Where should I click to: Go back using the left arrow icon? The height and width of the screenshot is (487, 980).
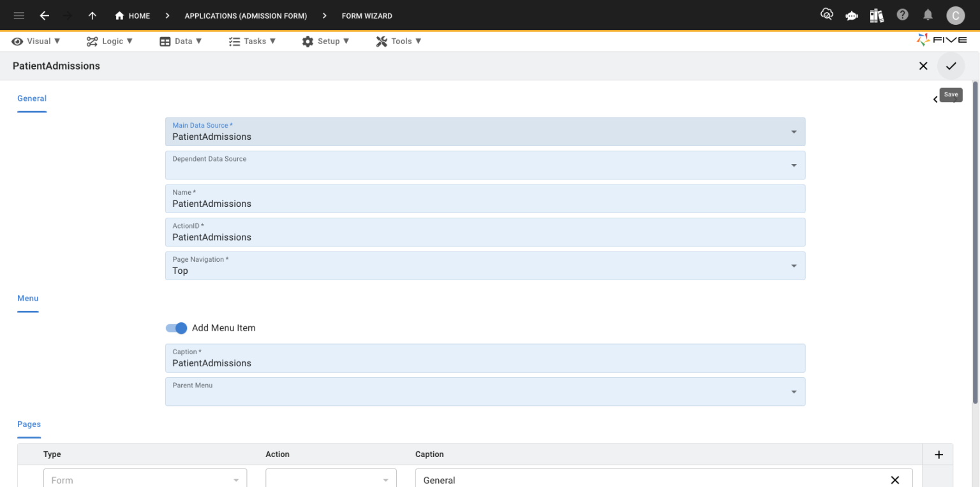[x=44, y=16]
